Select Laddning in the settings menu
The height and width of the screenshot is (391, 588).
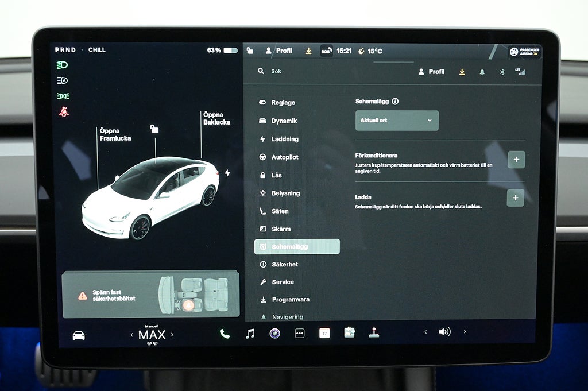point(285,139)
